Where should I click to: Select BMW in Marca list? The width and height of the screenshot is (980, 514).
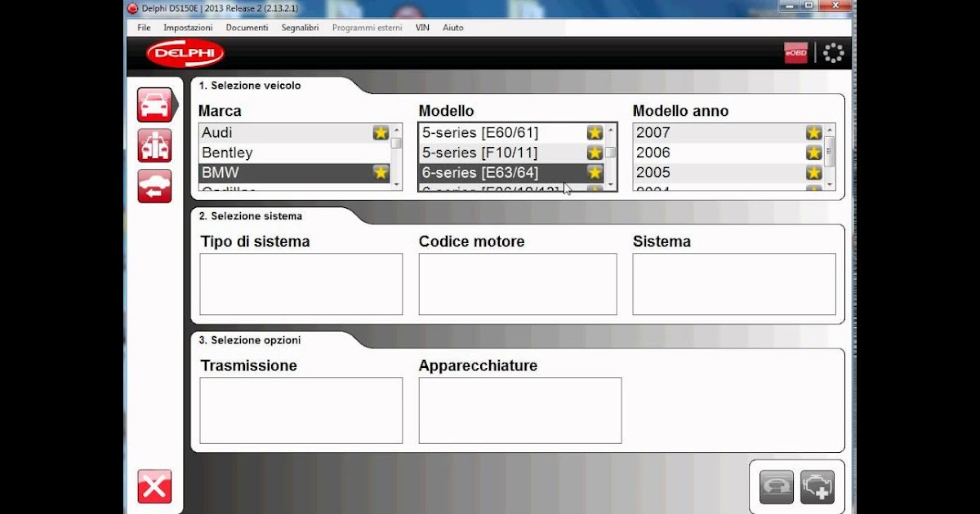coord(295,172)
